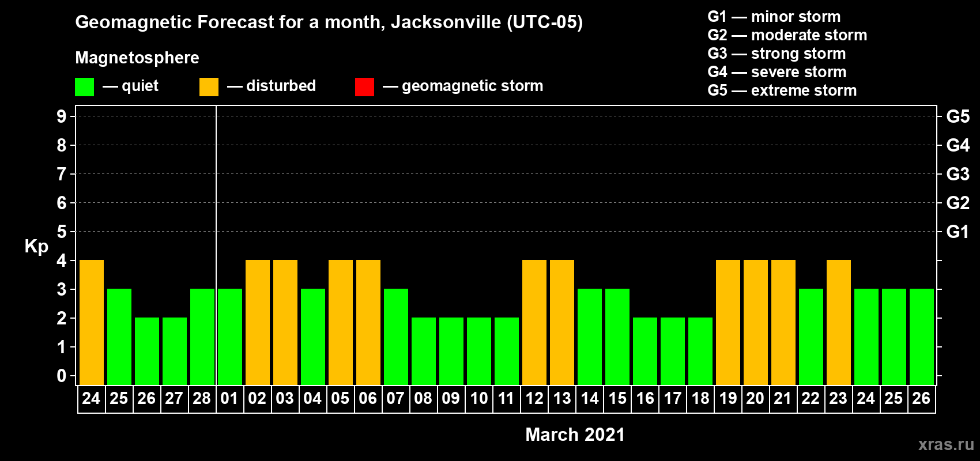This screenshot has width=980, height=461.
Task: Click the xras.ru source label
Action: click(x=946, y=444)
